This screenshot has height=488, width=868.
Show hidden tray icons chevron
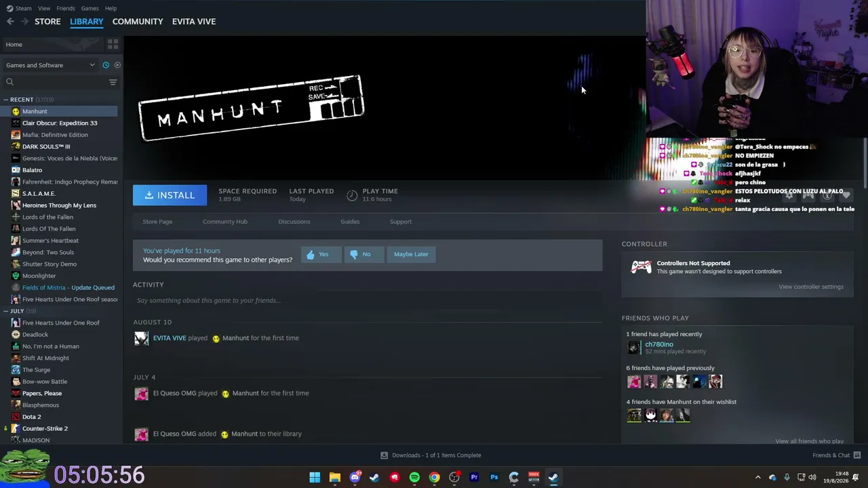click(x=758, y=477)
